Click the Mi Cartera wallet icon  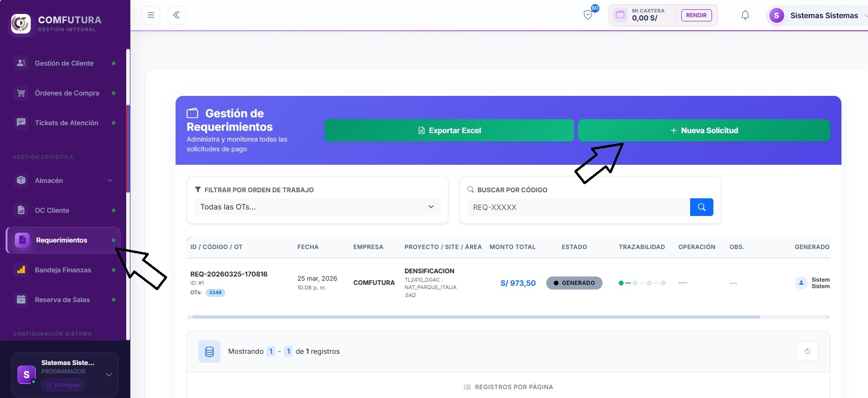click(x=620, y=15)
